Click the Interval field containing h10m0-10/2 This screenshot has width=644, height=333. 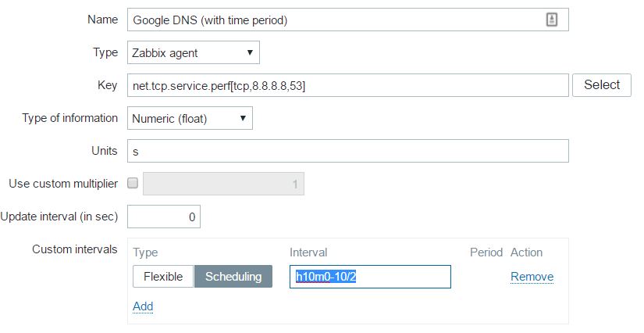click(369, 277)
